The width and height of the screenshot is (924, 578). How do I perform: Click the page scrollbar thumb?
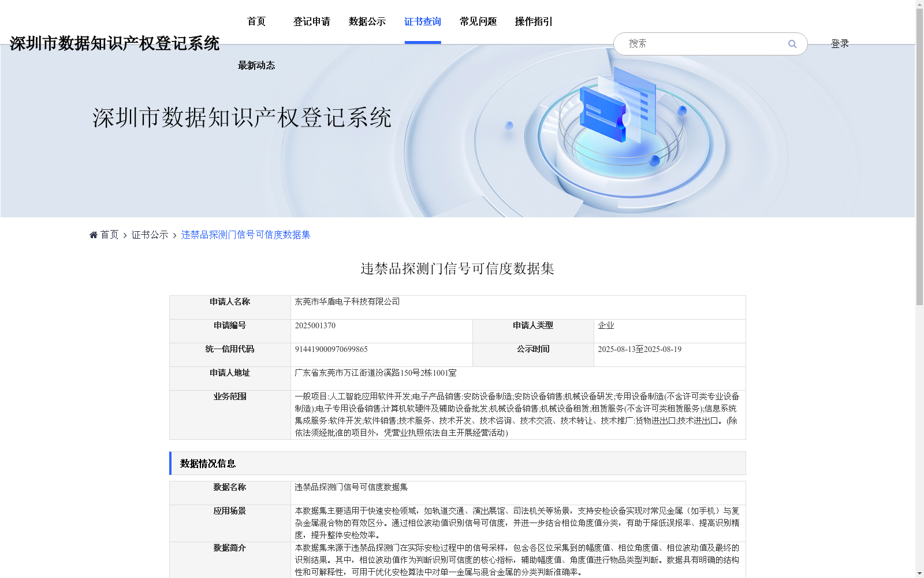pyautogui.click(x=919, y=156)
